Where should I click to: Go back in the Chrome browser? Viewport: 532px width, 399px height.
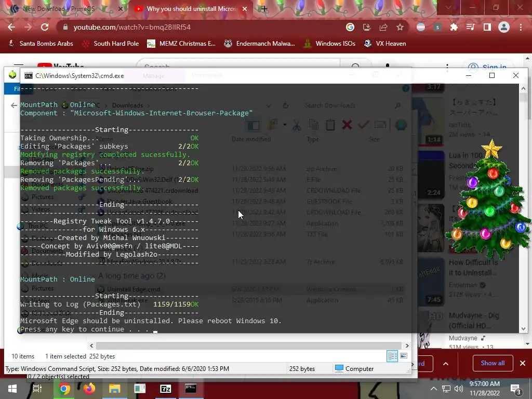(x=11, y=27)
